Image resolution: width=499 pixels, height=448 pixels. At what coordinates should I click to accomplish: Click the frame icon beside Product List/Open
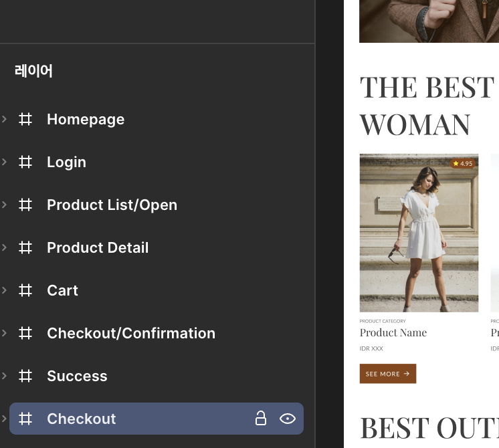(25, 205)
